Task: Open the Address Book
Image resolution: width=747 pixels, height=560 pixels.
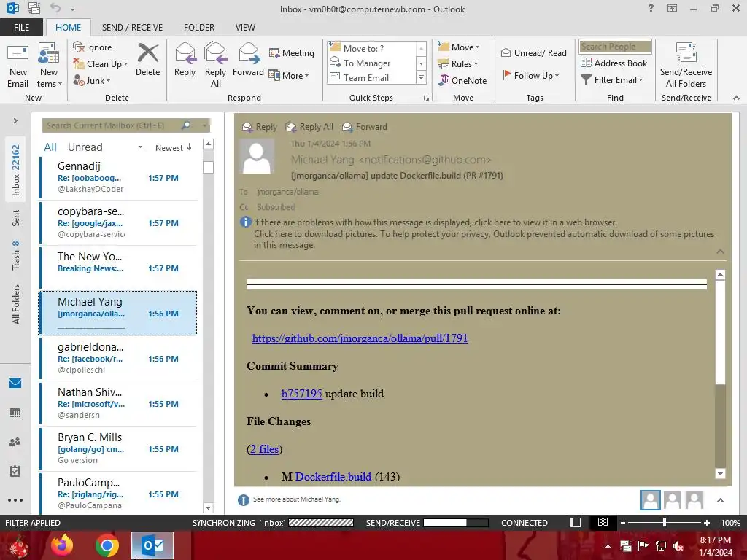Action: [x=614, y=63]
